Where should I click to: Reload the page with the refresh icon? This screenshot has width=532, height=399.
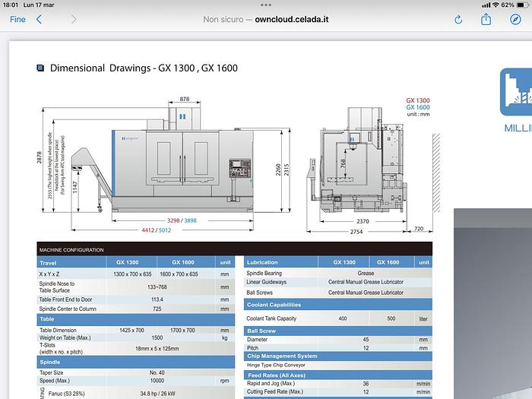(458, 20)
